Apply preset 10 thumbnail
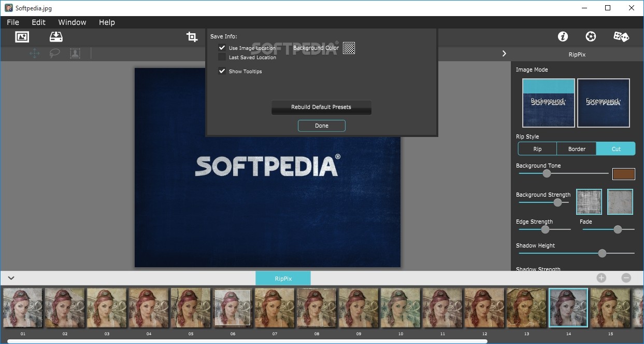This screenshot has height=344, width=644. tap(400, 308)
